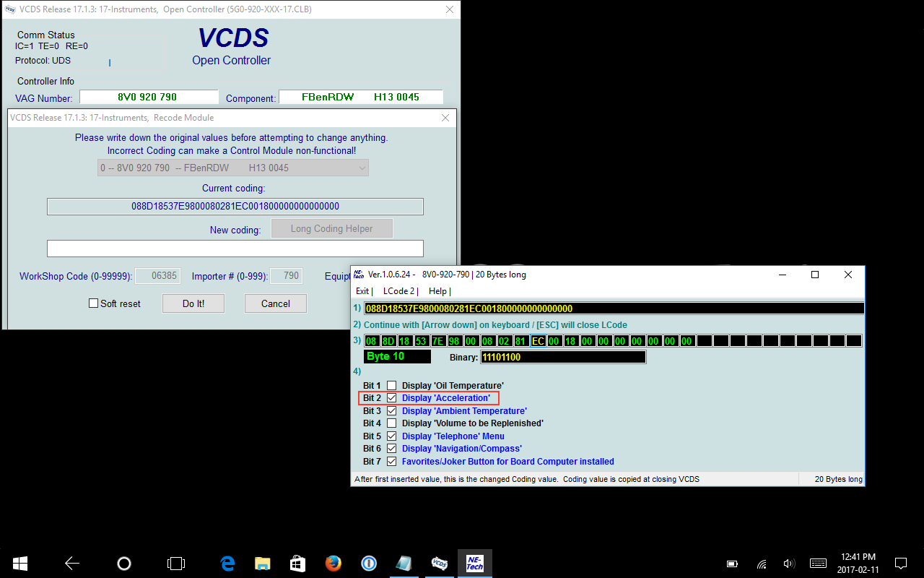
Task: Maximize the LCode window
Action: tap(815, 275)
